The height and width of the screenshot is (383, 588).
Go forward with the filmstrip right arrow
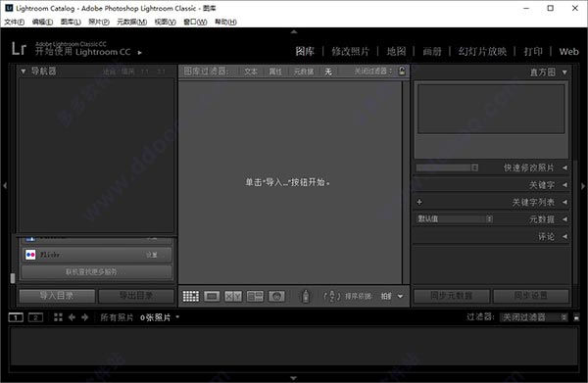coord(84,317)
